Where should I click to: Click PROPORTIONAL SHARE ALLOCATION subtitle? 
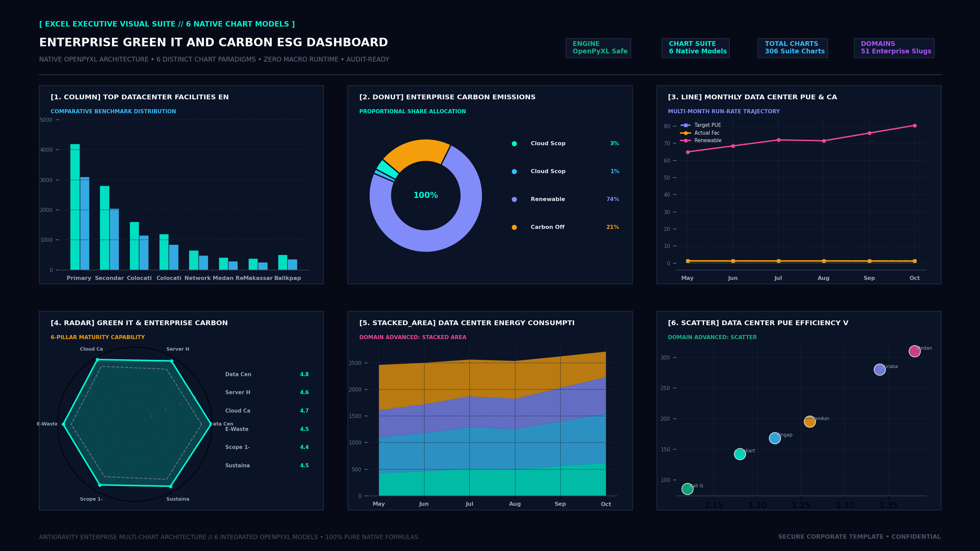[412, 112]
